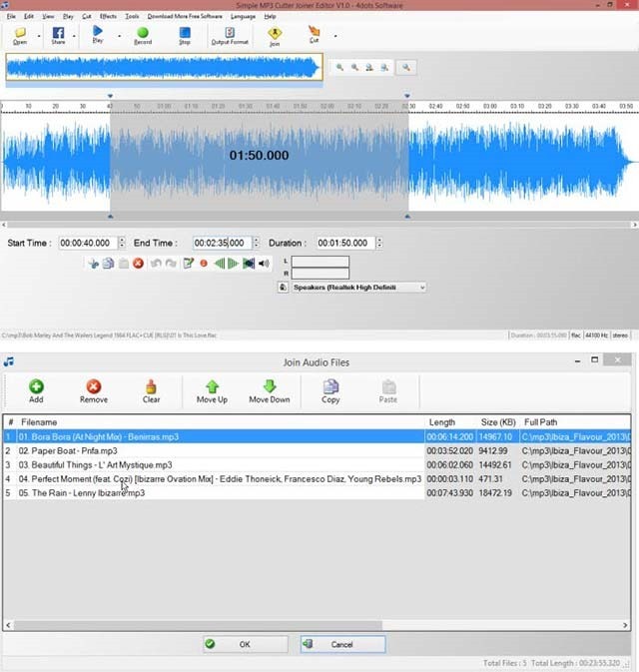Click the boxed magnifier button after the zoom icons

pos(405,67)
